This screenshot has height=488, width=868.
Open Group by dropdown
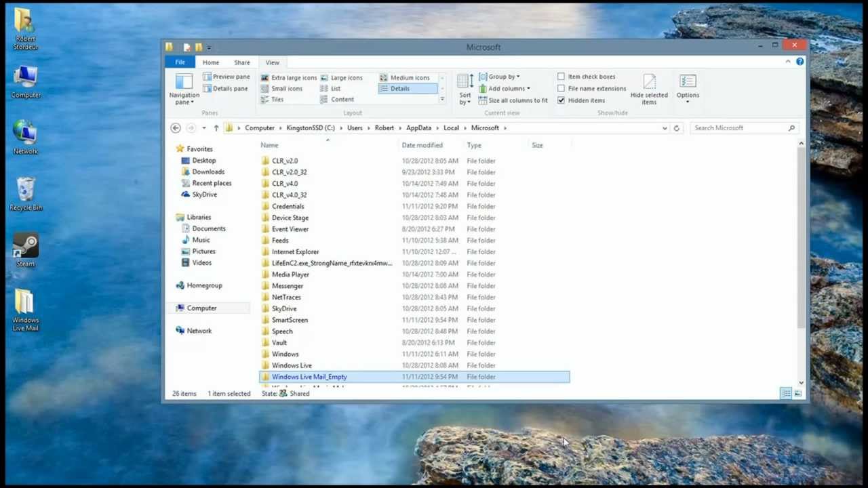pos(499,77)
